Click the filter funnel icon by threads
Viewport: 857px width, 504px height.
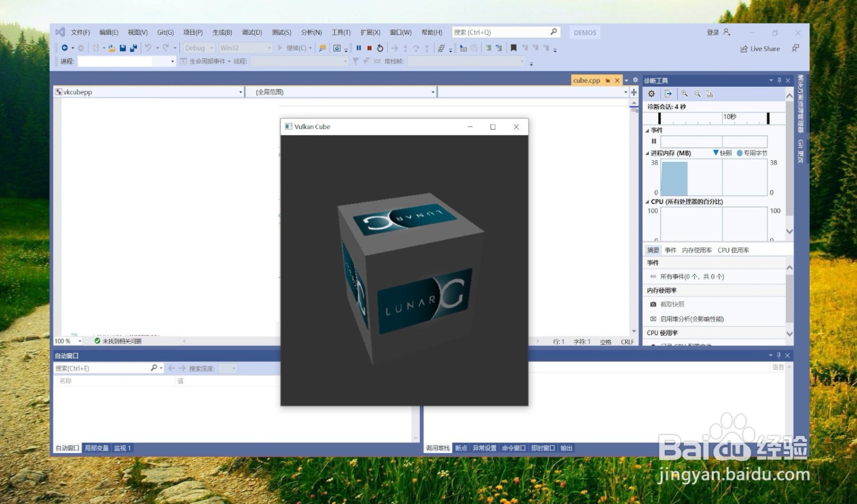click(x=355, y=62)
